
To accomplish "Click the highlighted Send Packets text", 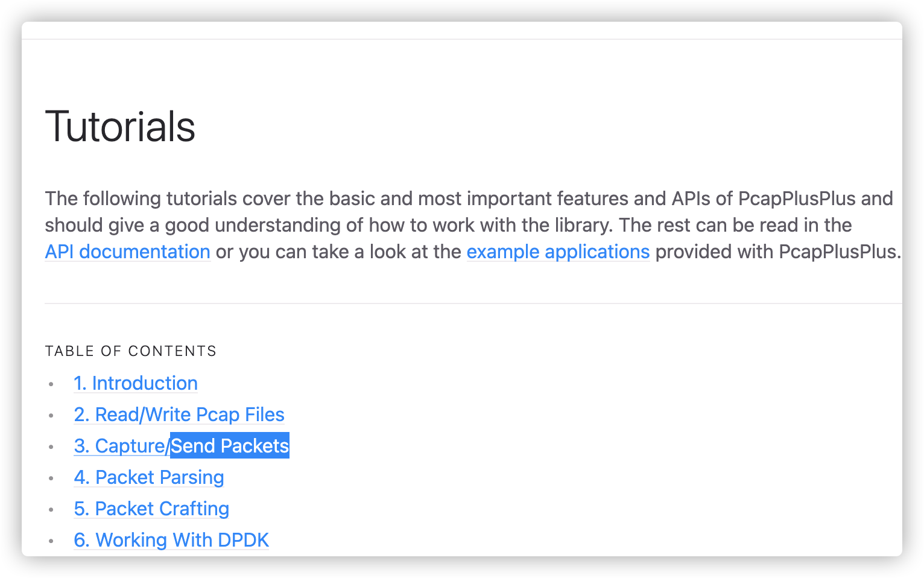I will (x=229, y=446).
